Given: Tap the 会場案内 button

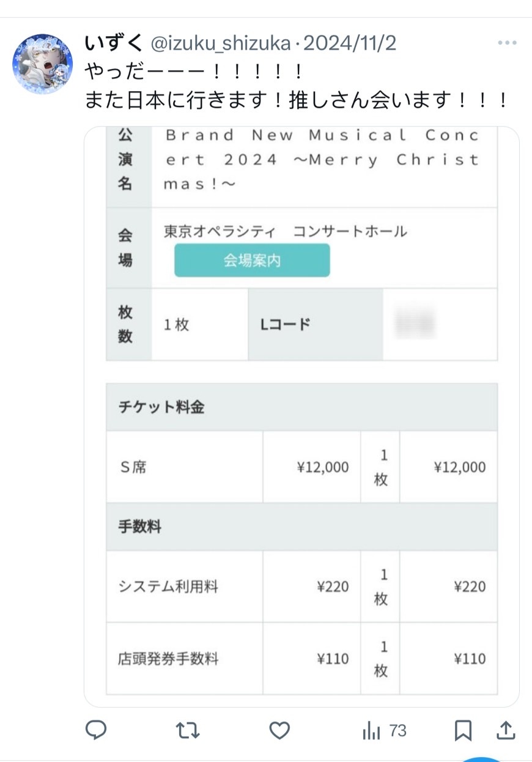Looking at the screenshot, I should pyautogui.click(x=252, y=261).
